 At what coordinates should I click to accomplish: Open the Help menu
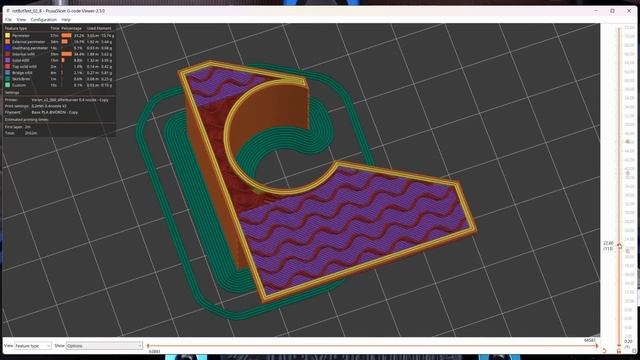coord(66,20)
